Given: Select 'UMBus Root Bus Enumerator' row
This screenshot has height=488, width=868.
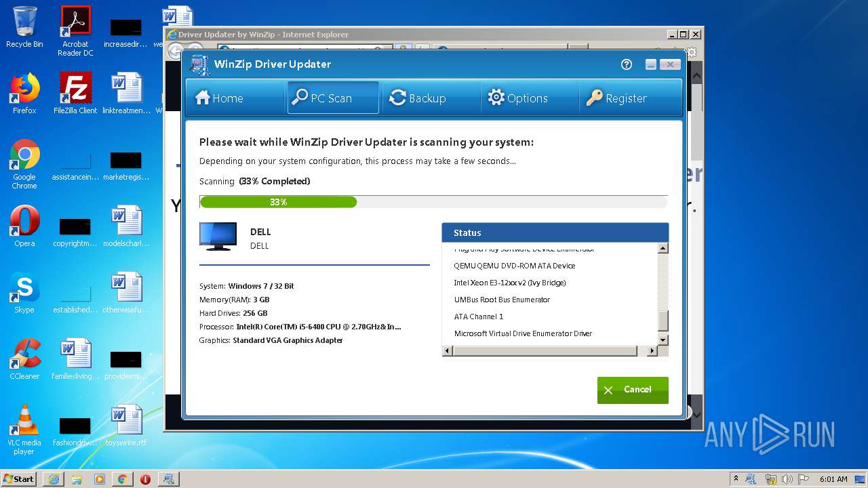Looking at the screenshot, I should tap(502, 300).
